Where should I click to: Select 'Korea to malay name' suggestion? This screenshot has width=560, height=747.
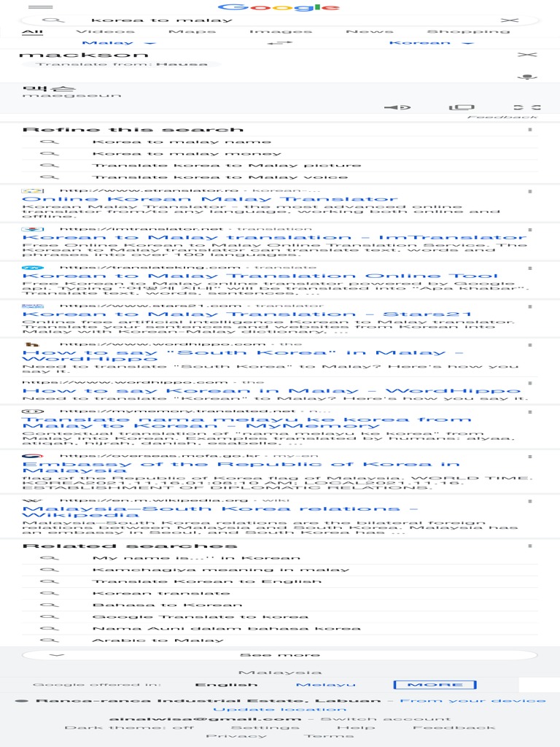[279, 142]
